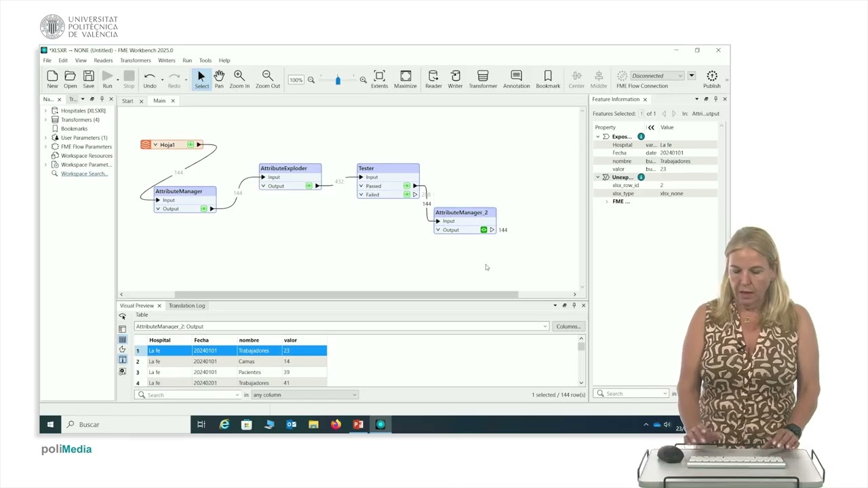Expand the FME attributes section
Viewport: 868px width, 488px height.
(607, 201)
